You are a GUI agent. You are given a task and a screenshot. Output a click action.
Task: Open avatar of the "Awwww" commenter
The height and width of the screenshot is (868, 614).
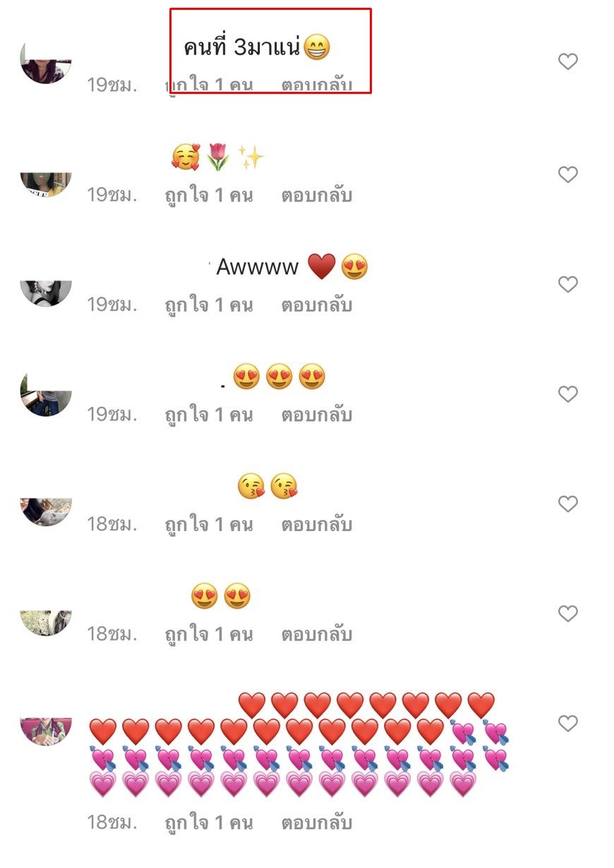pyautogui.click(x=46, y=293)
